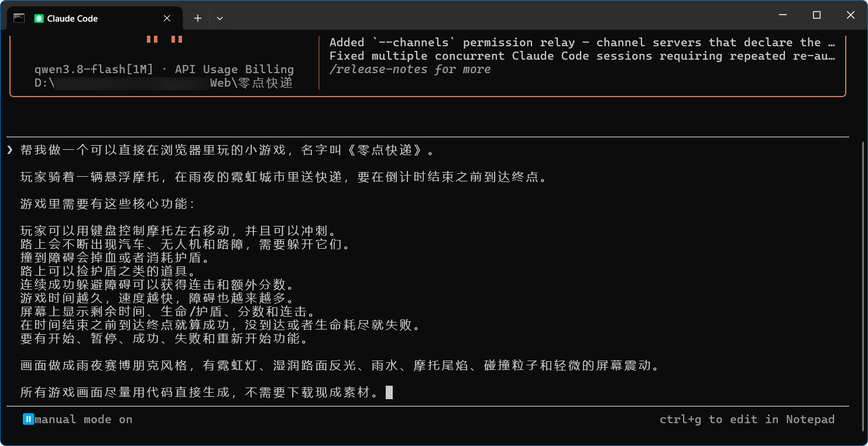Click the prompt chevron before the message

click(x=10, y=150)
